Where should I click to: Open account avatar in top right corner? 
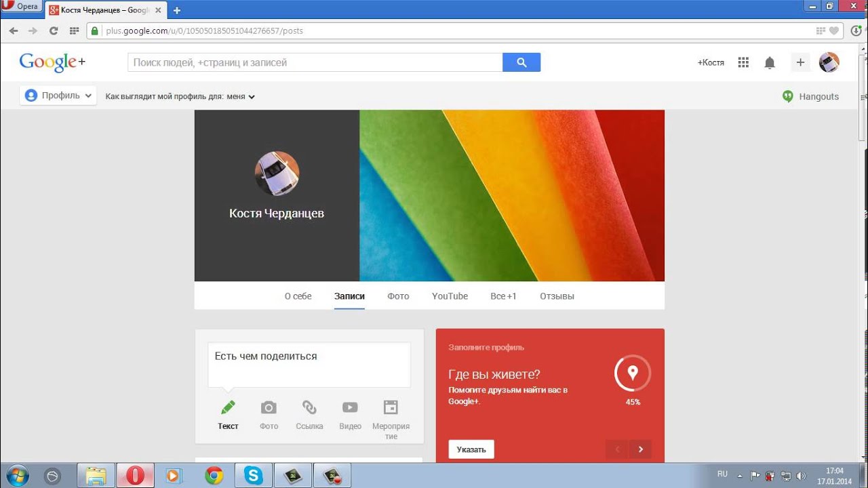coord(829,62)
